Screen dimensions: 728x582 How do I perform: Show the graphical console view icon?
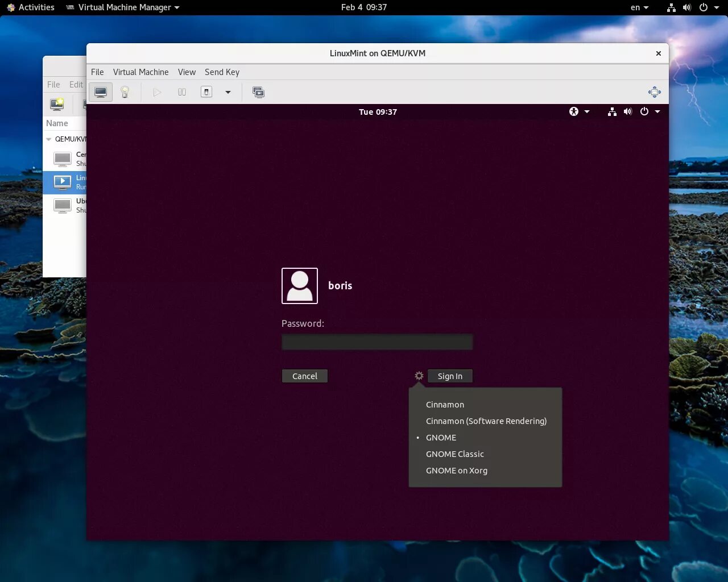coord(101,92)
